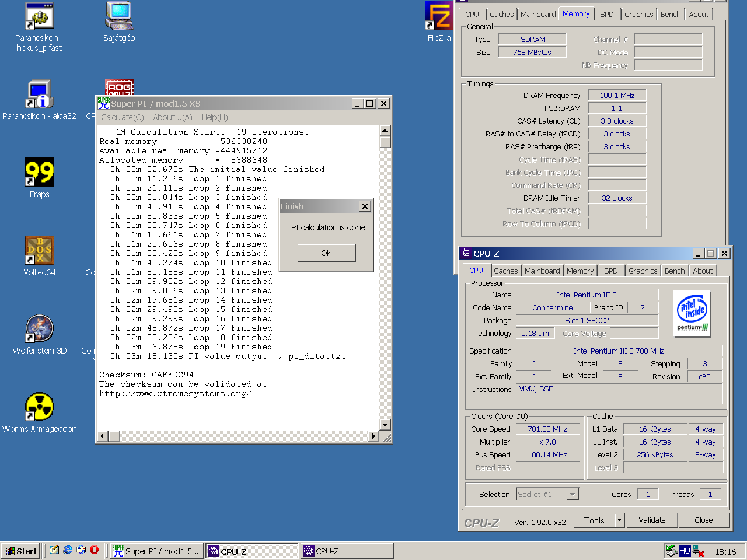Click the DRAM Frequency 100.1 MHz field
The image size is (747, 560).
[617, 95]
